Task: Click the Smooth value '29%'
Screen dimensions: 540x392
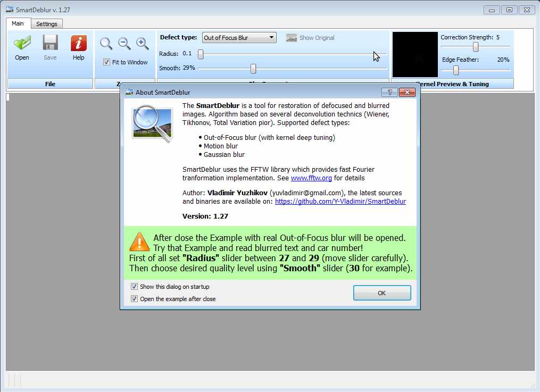Action: coord(189,68)
